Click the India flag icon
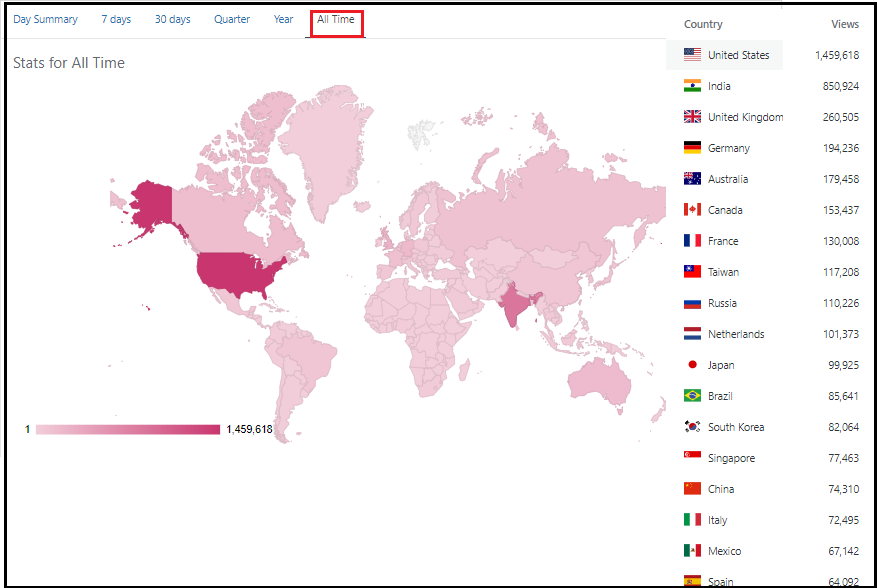The height and width of the screenshot is (588, 877). (x=692, y=86)
